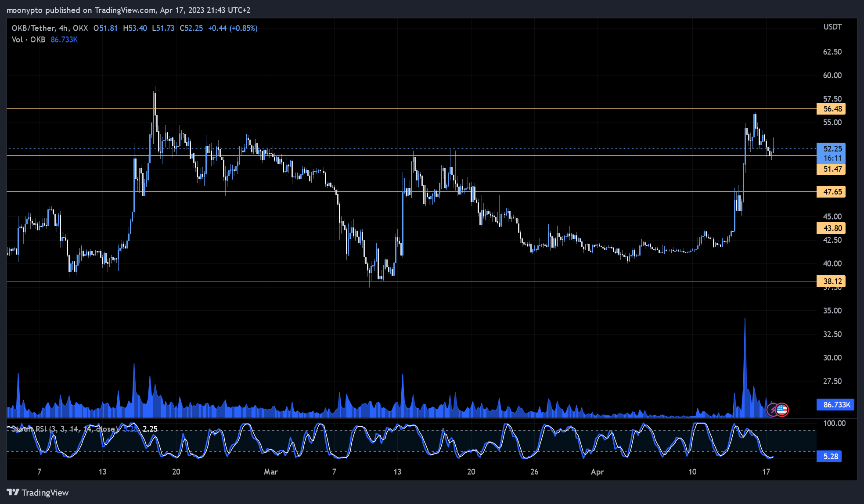864x504 pixels.
Task: Click the high value H53.40 in header
Action: click(x=135, y=28)
